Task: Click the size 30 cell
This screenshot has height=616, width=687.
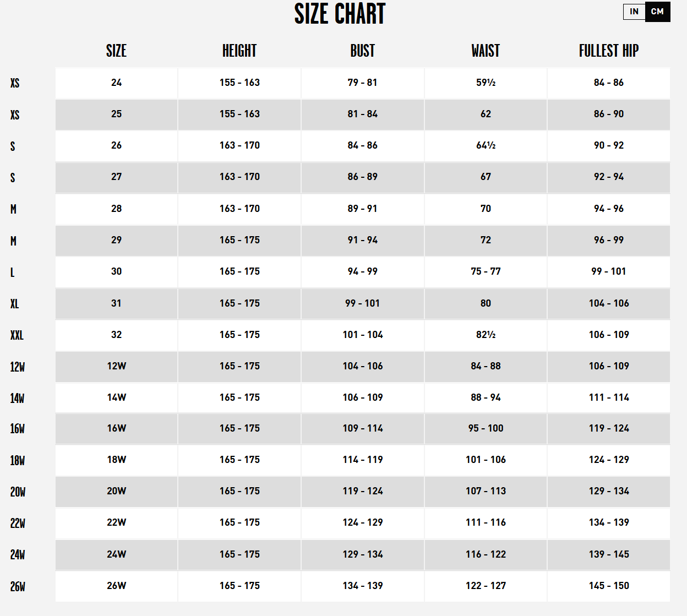Action: pyautogui.click(x=116, y=271)
